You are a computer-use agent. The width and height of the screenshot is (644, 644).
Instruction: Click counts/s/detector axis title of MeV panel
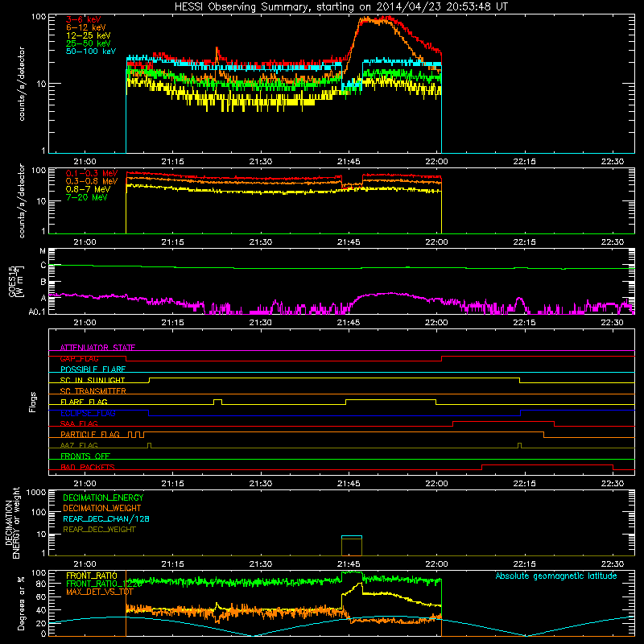tap(22, 200)
